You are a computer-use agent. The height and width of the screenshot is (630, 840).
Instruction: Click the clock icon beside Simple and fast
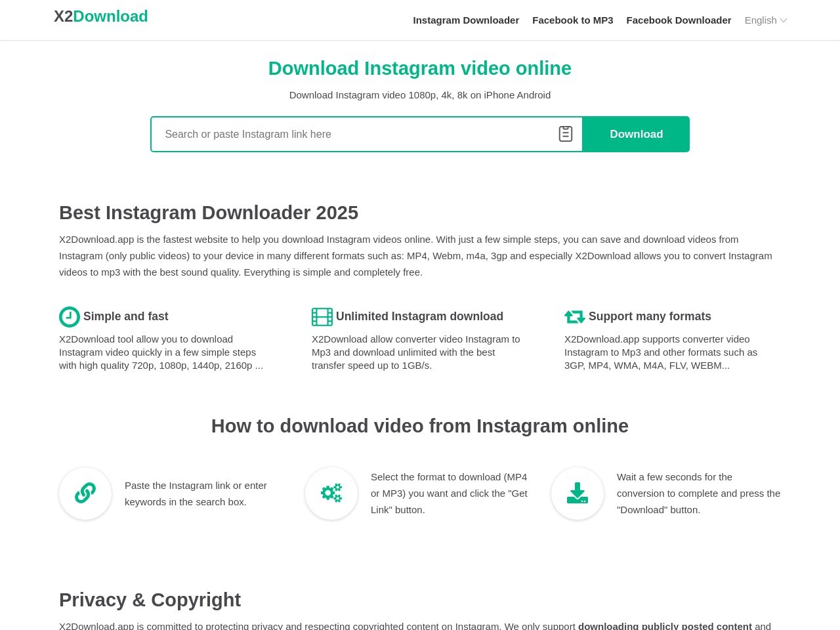(70, 317)
